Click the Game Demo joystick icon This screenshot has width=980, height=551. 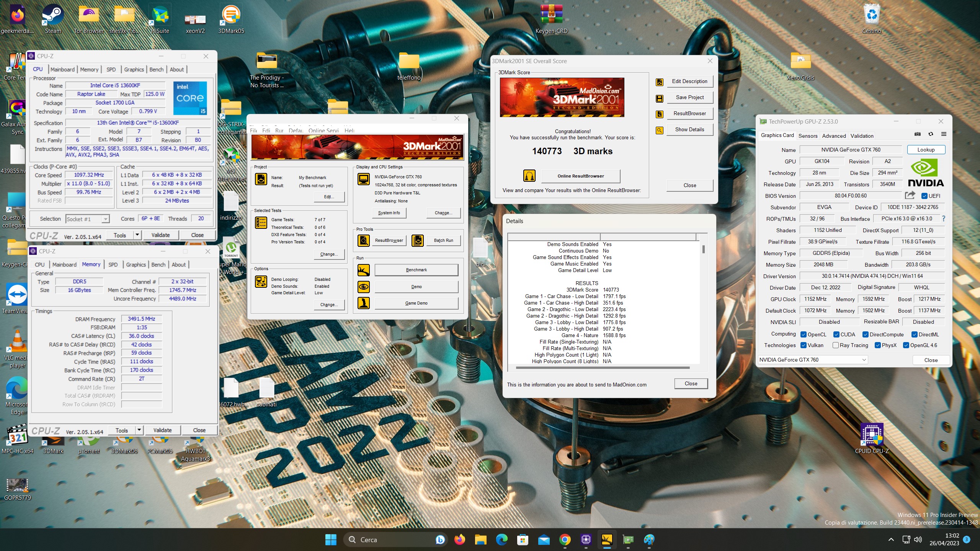coord(363,303)
